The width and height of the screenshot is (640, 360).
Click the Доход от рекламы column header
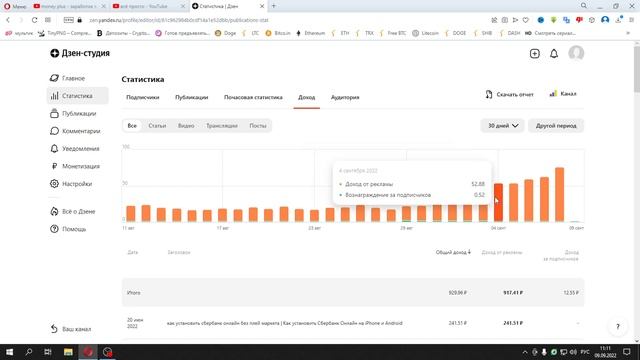pos(502,252)
